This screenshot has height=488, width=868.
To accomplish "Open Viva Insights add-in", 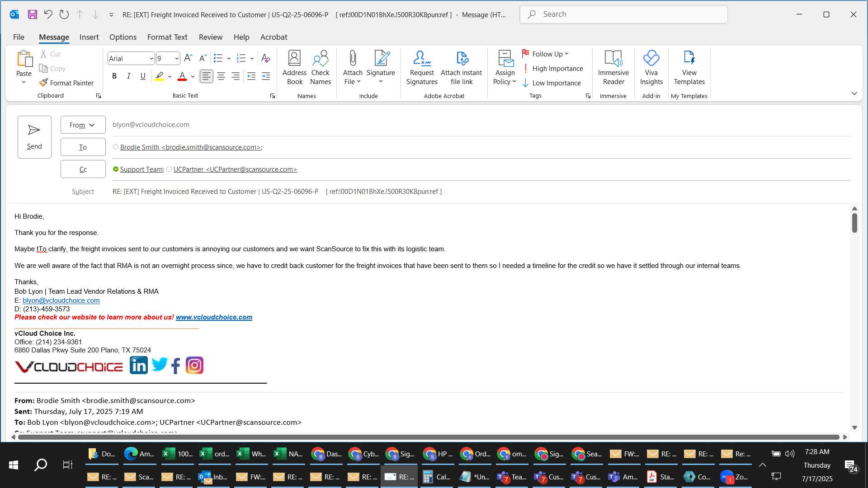I will click(x=651, y=68).
